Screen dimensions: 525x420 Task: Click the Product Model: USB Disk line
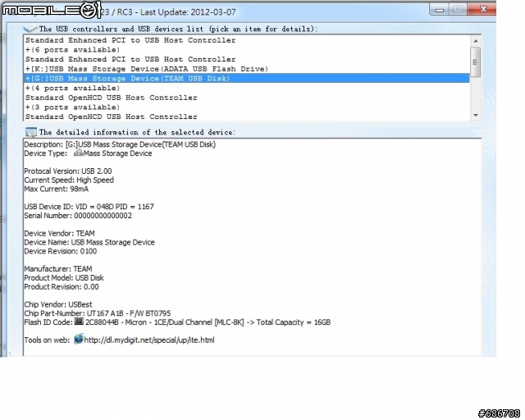[64, 278]
